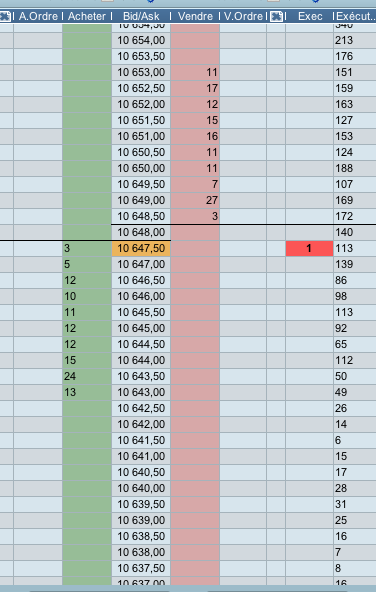
Task: Select the highlighted price 10 647,50
Action: coord(141,248)
